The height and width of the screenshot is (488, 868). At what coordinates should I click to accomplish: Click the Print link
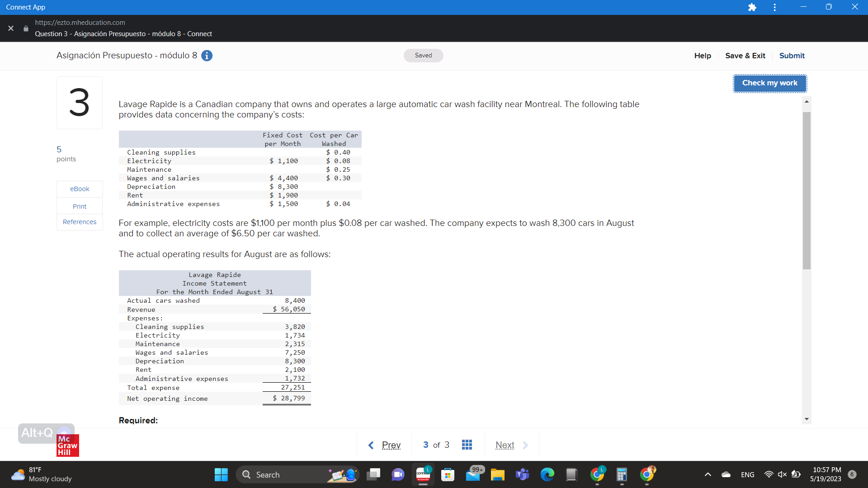tap(80, 206)
